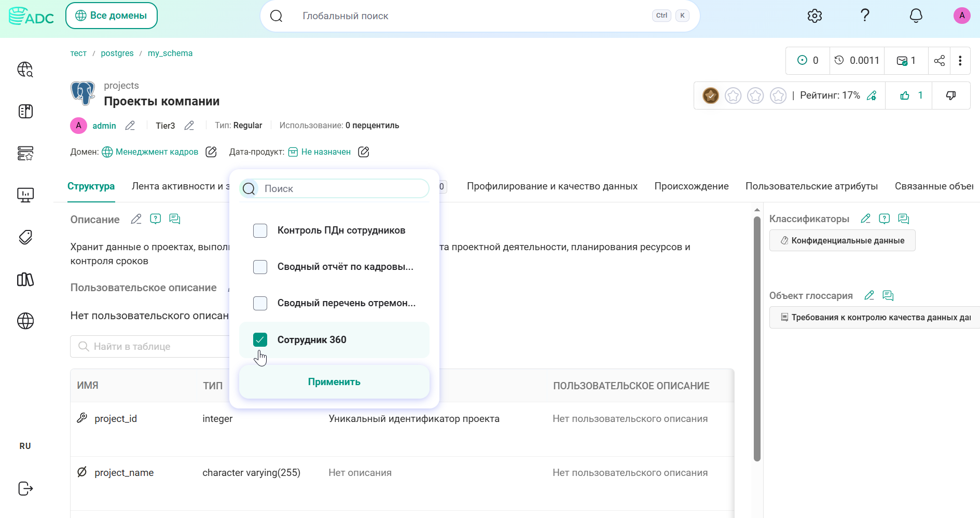
Task: Open the globe search sidebar icon
Action: (25, 70)
